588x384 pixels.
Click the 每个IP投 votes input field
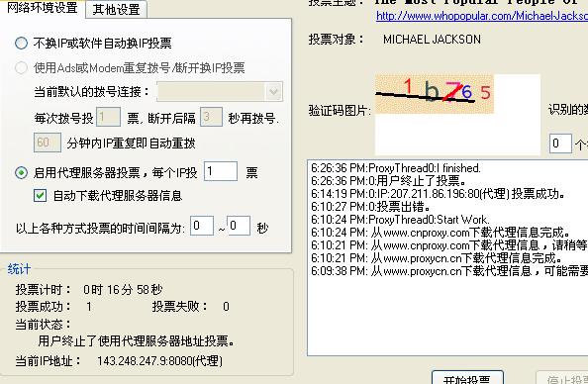click(x=221, y=171)
